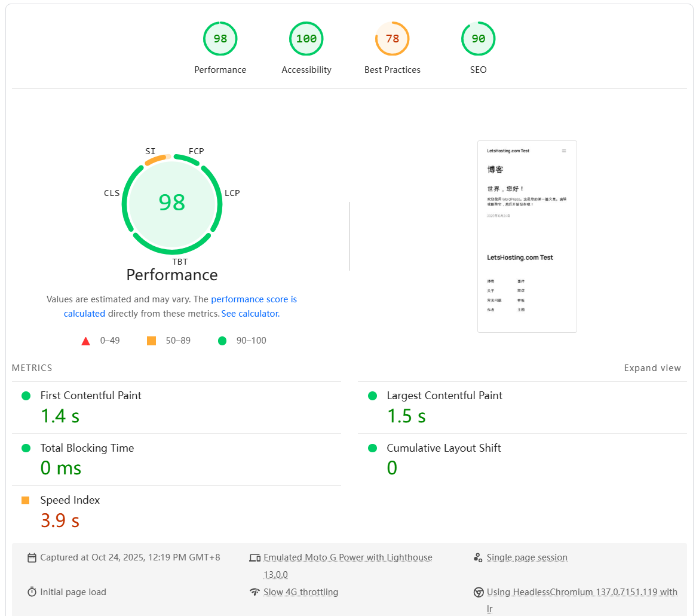Image resolution: width=699 pixels, height=616 pixels.
Task: Click the green circle 90–100 legend icon
Action: point(222,341)
